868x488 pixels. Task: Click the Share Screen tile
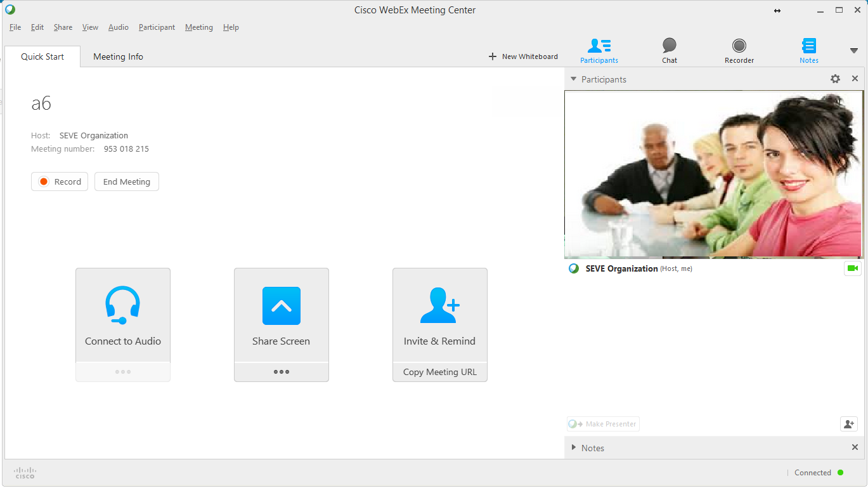coord(282,315)
